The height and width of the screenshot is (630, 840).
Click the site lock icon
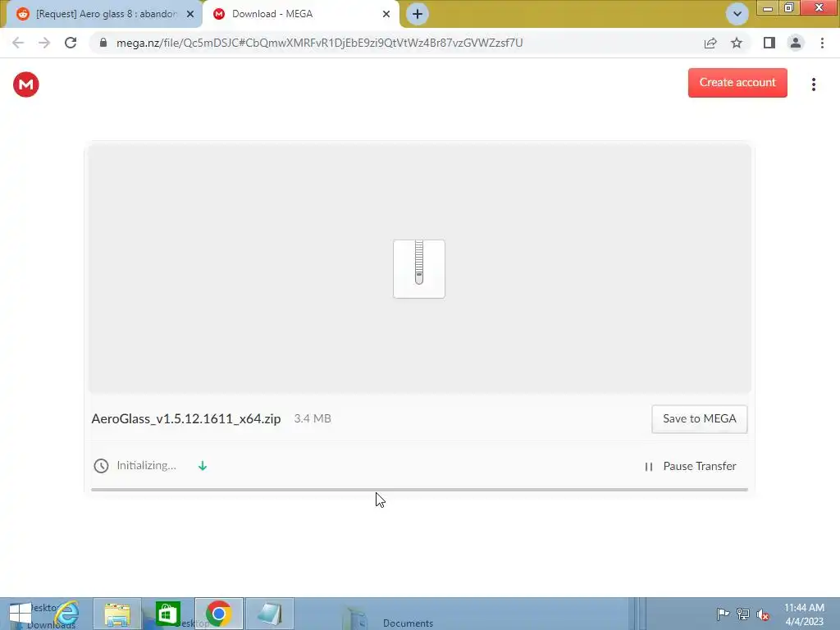(103, 43)
